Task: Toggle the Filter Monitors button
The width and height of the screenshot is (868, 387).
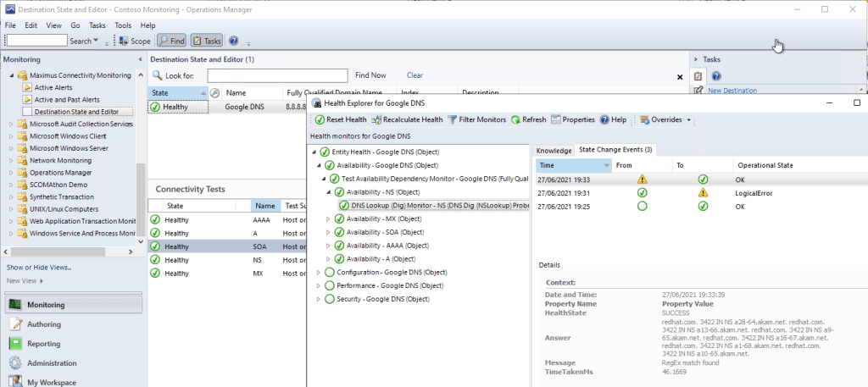Action: [x=476, y=120]
